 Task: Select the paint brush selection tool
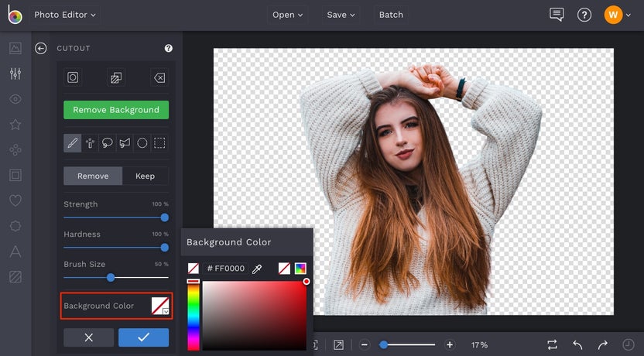pyautogui.click(x=72, y=143)
